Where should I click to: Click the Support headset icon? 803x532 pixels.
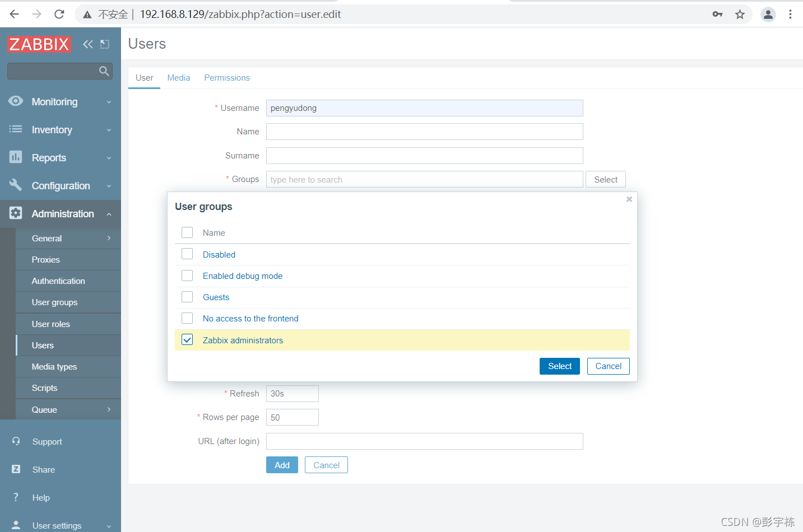pyautogui.click(x=16, y=441)
